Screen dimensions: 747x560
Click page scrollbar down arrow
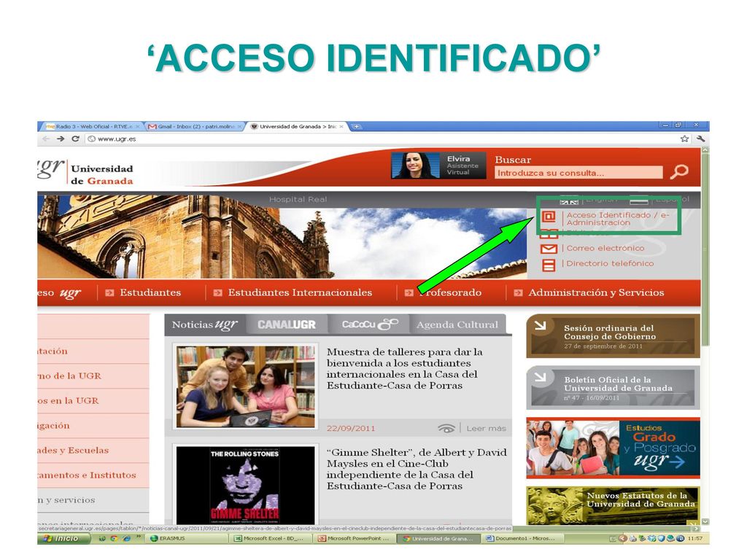click(x=705, y=521)
